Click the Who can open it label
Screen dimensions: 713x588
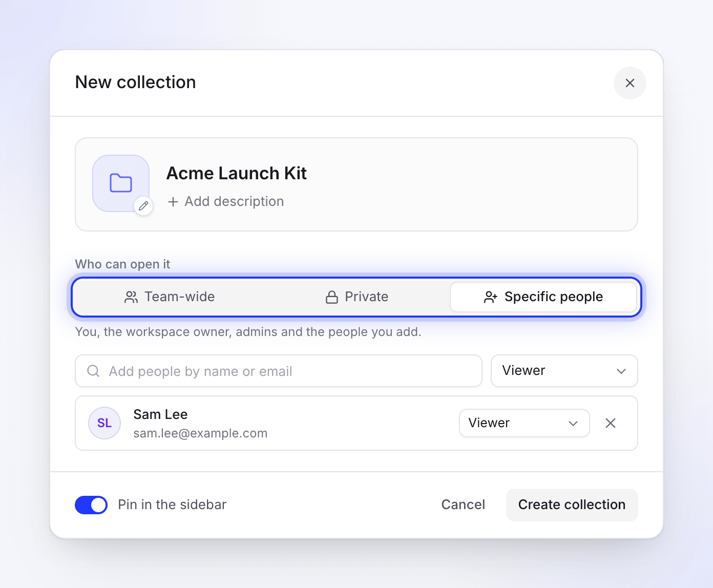pos(122,264)
